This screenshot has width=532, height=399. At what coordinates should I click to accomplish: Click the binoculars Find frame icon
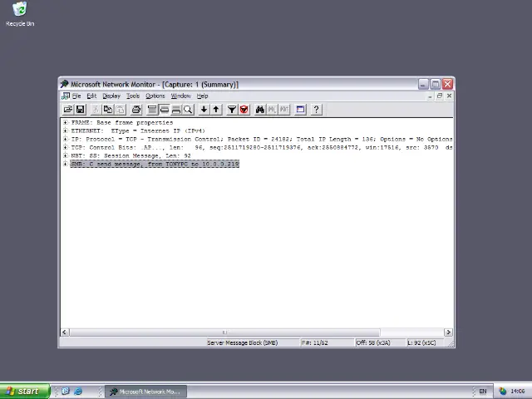pos(260,109)
